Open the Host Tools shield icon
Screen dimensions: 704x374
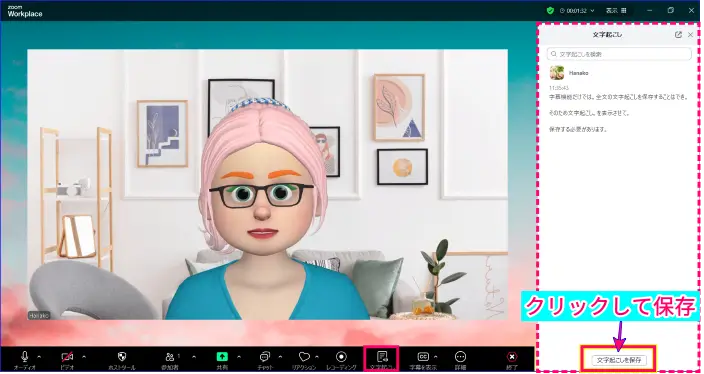tap(121, 356)
